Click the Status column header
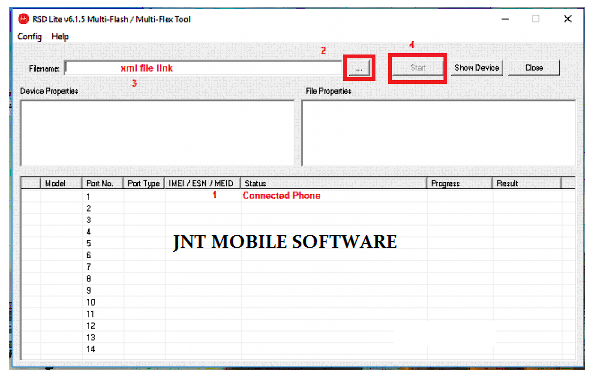The width and height of the screenshot is (596, 377). coord(333,183)
